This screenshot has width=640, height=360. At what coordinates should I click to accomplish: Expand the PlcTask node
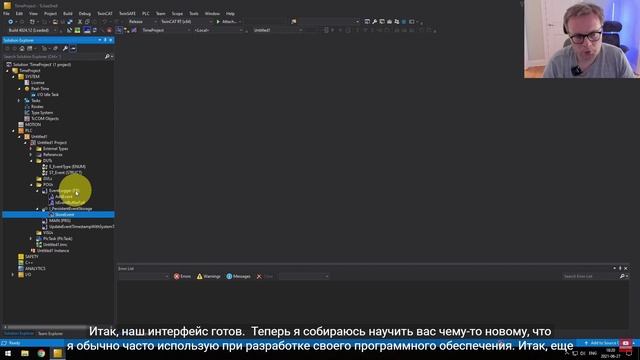(x=31, y=238)
